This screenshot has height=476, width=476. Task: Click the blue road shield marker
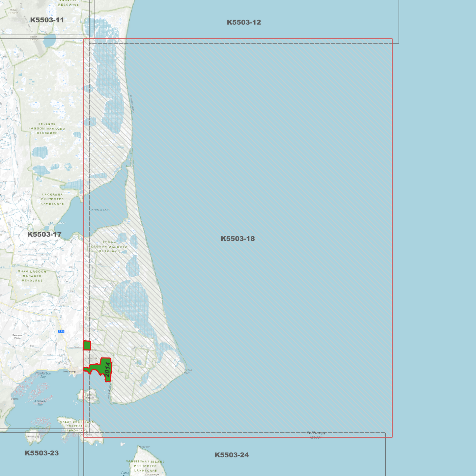click(61, 331)
